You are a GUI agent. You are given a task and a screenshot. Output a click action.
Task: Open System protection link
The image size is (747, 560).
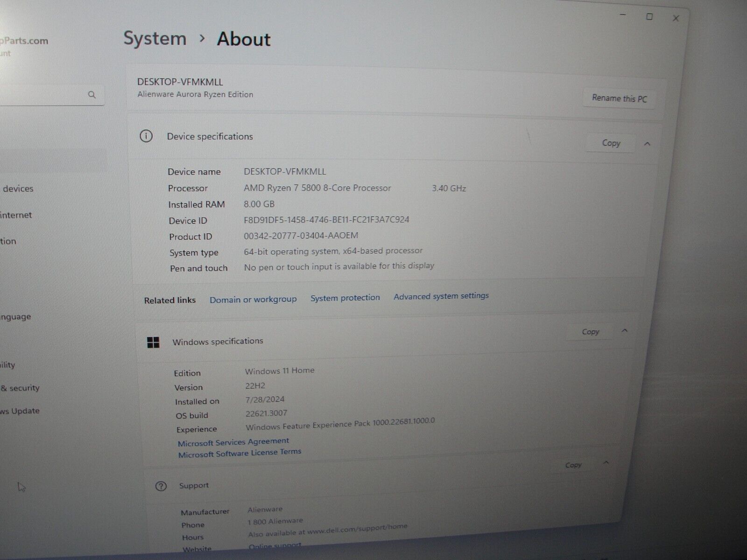(345, 298)
